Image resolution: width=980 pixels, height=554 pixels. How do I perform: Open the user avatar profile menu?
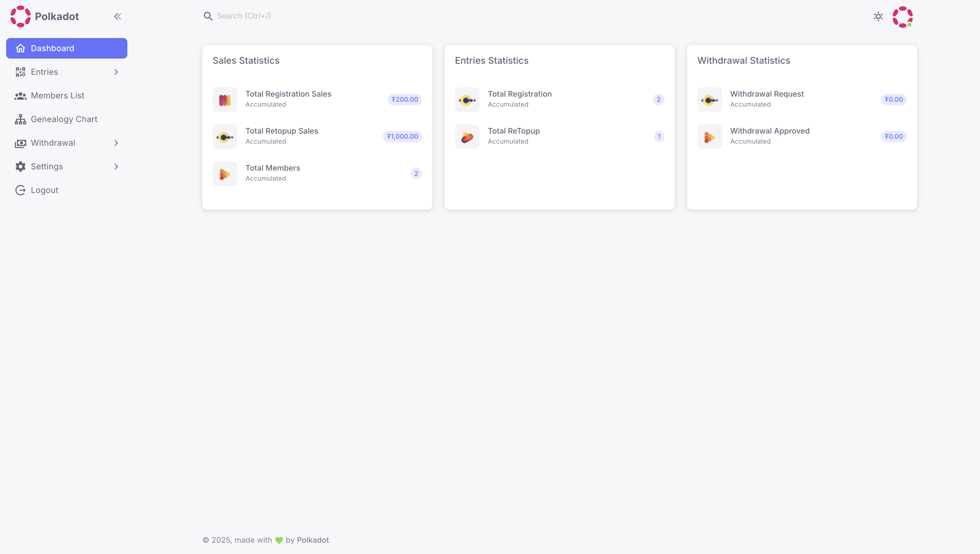pyautogui.click(x=902, y=17)
